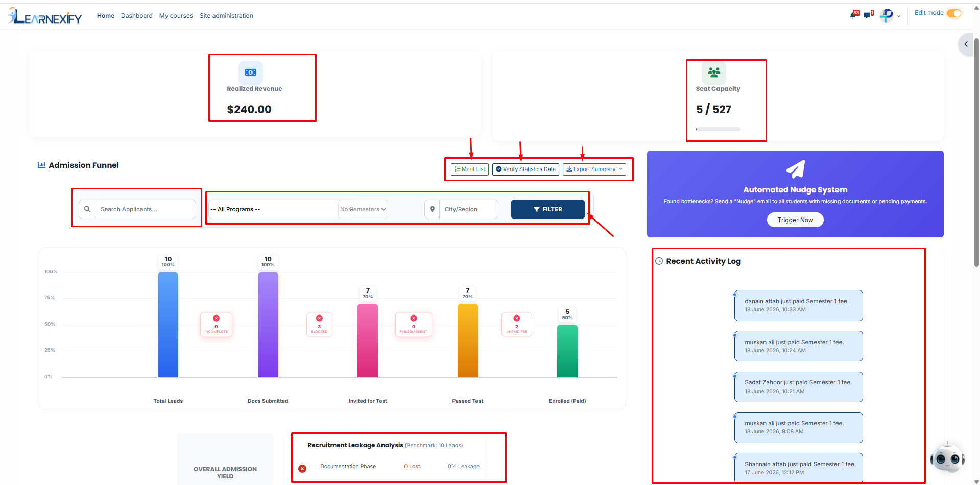Open the notifications bell icon
980x485 pixels.
(854, 15)
